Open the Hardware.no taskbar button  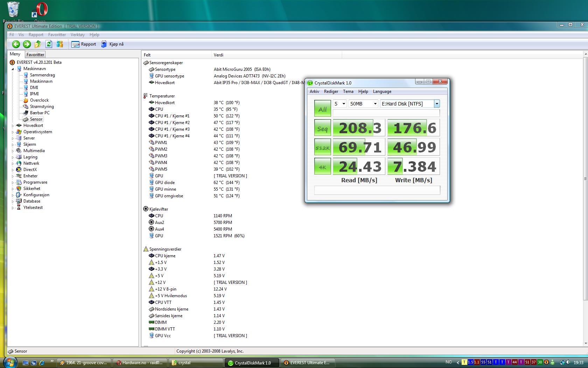coord(140,363)
